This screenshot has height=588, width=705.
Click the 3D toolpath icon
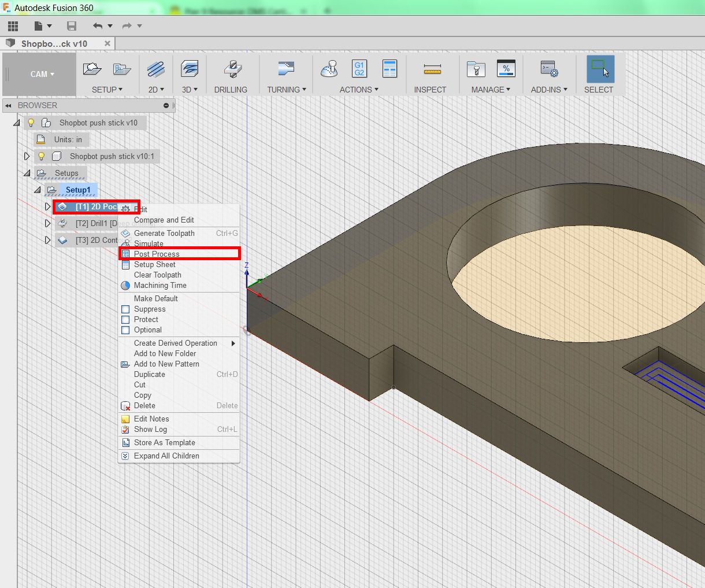(x=189, y=69)
